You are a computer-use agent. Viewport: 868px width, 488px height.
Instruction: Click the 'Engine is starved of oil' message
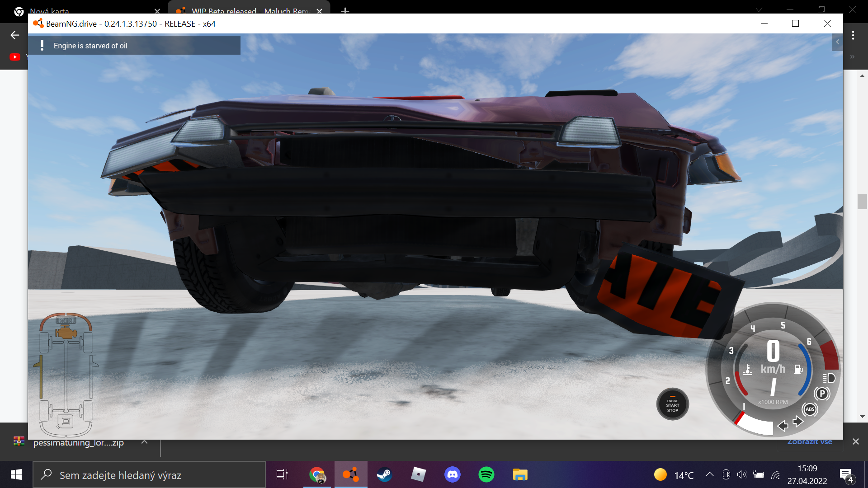(x=90, y=46)
